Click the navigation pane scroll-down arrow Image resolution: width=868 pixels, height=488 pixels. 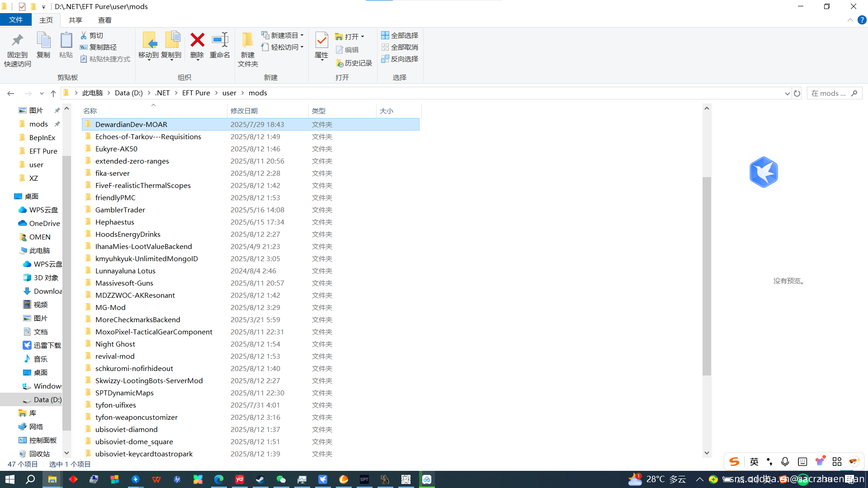[67, 453]
